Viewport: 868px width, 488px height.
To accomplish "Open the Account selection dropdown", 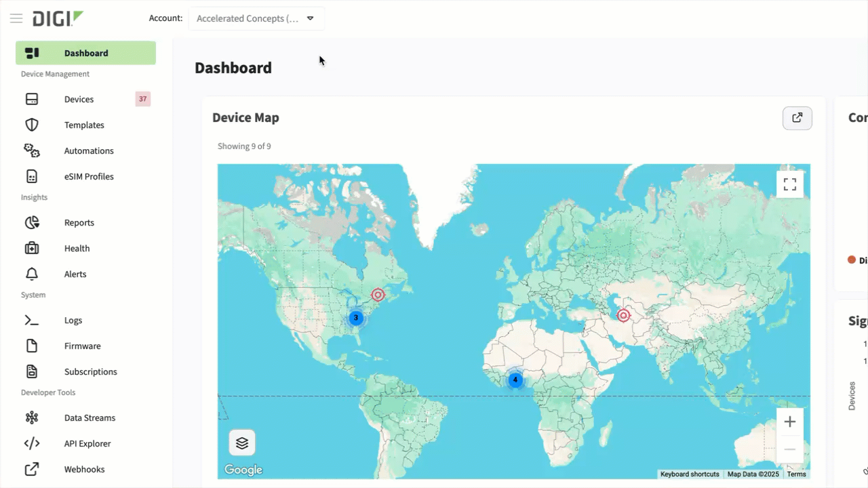I will pos(256,18).
